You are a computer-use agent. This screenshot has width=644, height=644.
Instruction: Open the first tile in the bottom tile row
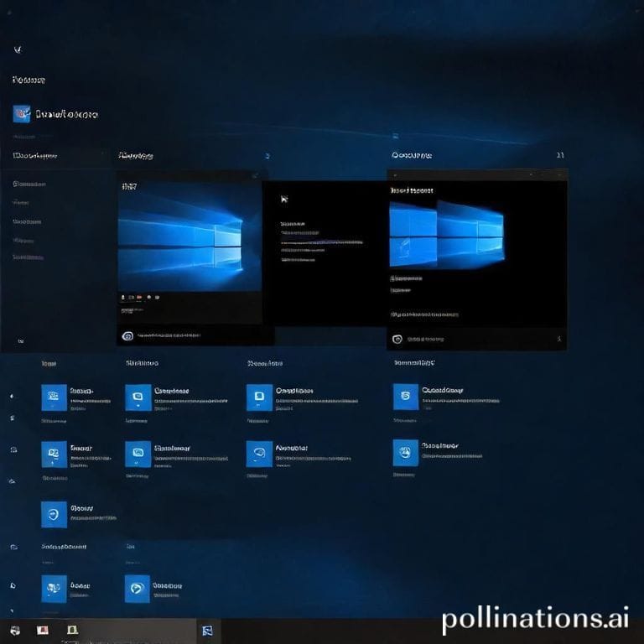pos(54,589)
